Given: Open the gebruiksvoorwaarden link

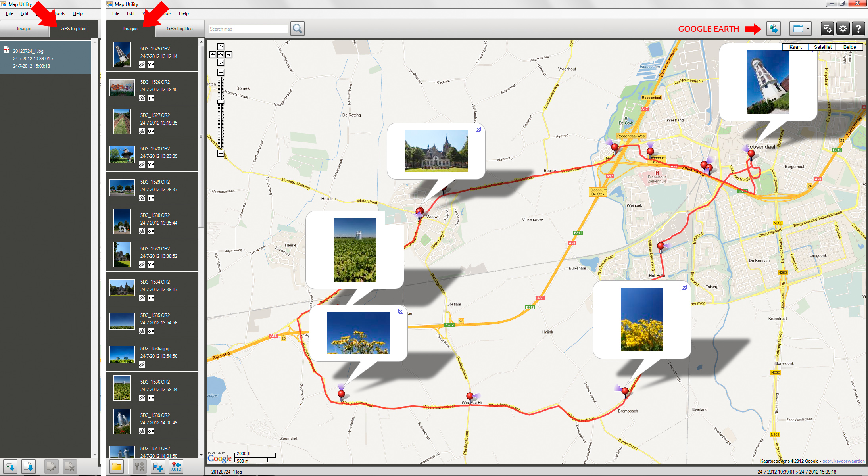Looking at the screenshot, I should (843, 461).
